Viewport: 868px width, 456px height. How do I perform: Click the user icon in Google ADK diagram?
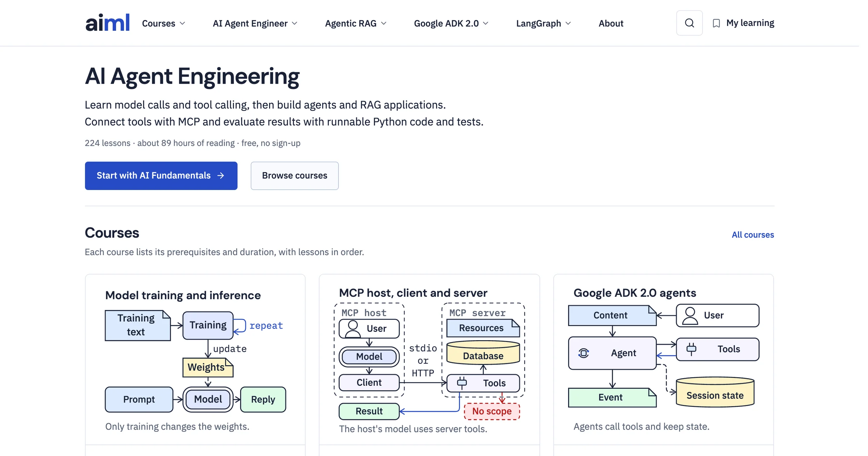[x=690, y=316]
